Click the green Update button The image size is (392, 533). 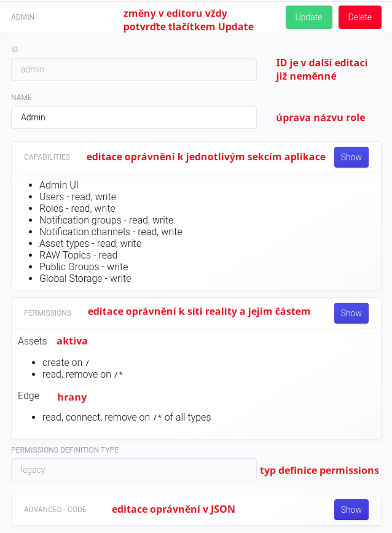pos(308,17)
